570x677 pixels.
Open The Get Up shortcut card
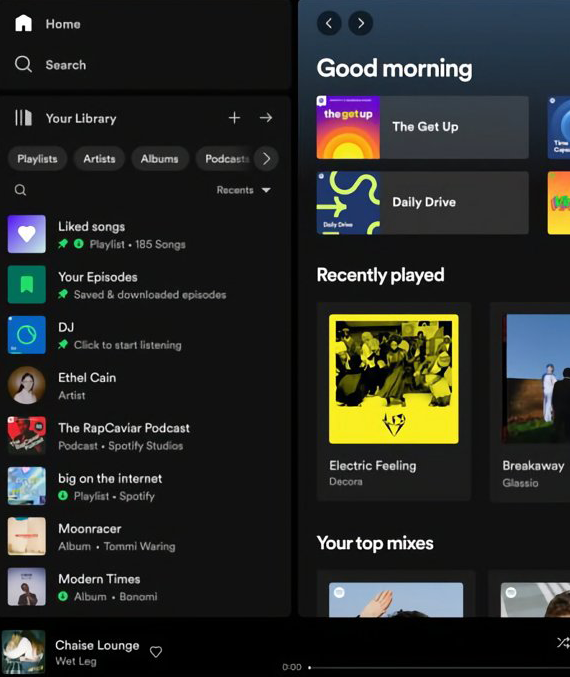423,127
